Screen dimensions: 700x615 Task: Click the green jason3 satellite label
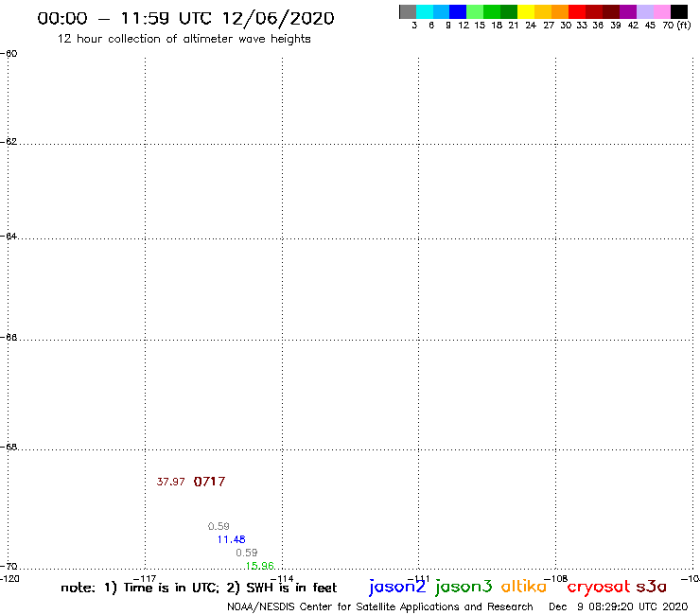pos(464,587)
